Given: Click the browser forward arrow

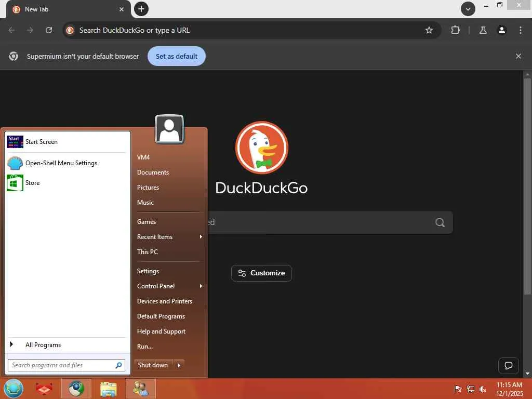Looking at the screenshot, I should [x=30, y=30].
